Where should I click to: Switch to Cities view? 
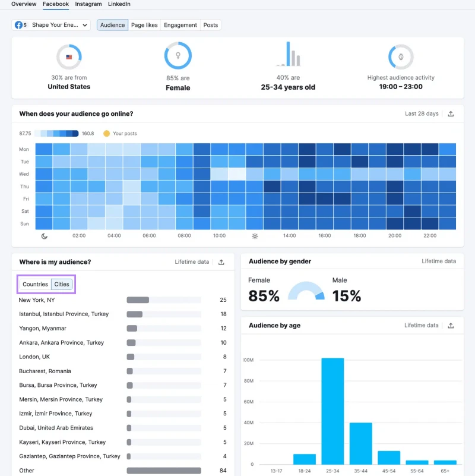62,284
